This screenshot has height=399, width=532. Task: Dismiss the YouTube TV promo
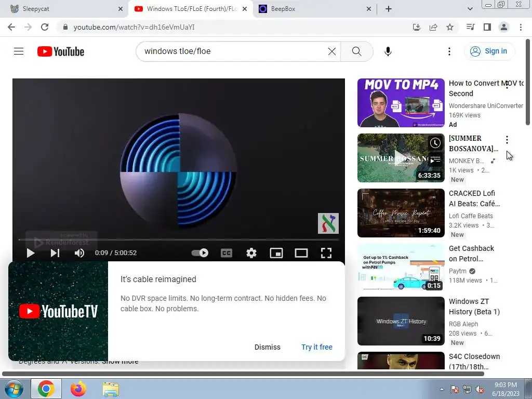coord(268,347)
